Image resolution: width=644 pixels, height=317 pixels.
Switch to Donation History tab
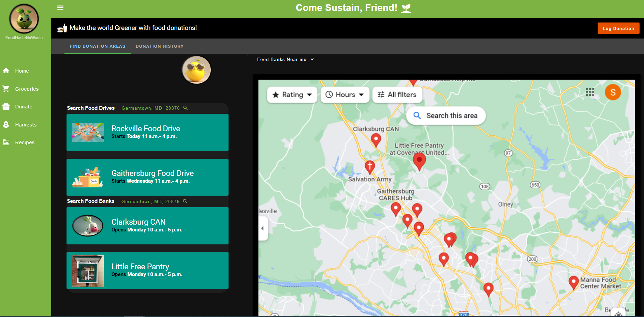[x=160, y=46]
